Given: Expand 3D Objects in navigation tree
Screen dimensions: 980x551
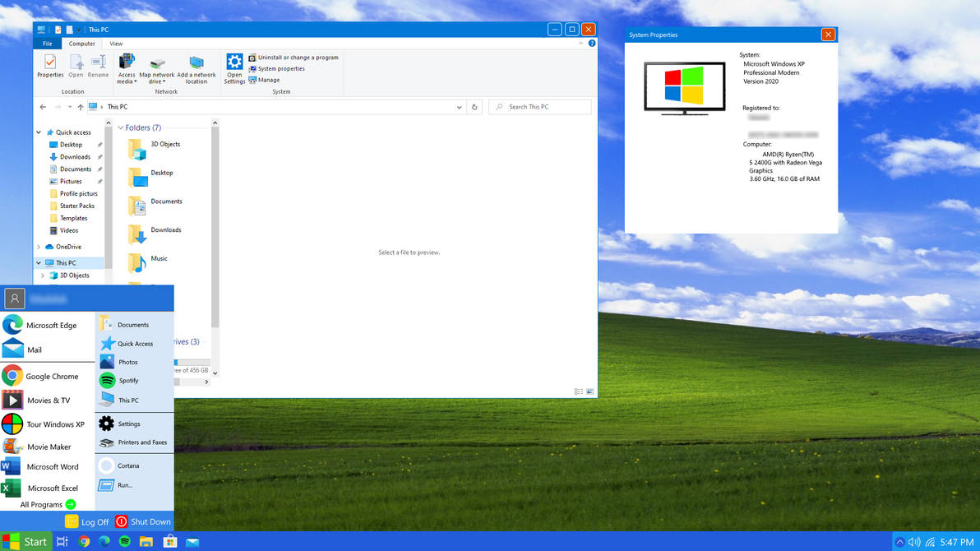Looking at the screenshot, I should pos(43,275).
